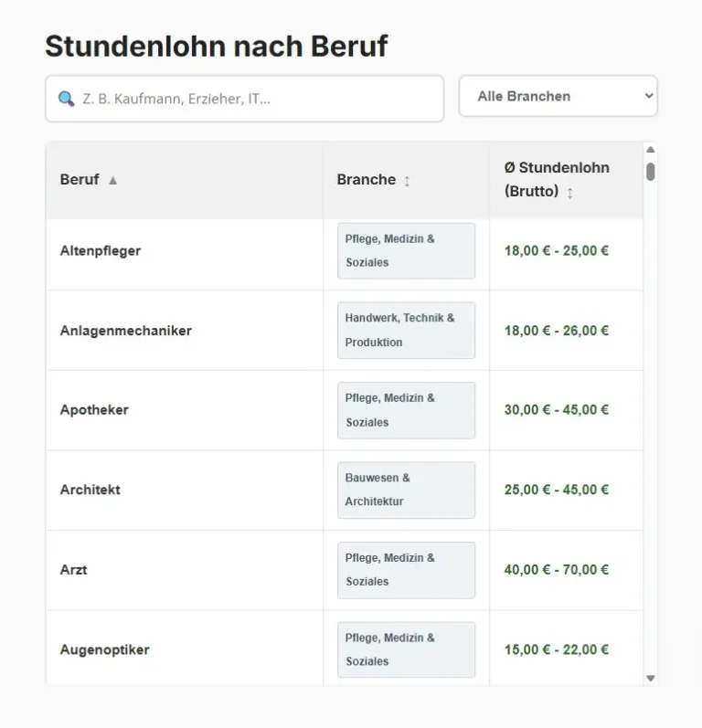The width and height of the screenshot is (702, 728).
Task: Click the Branche column sort icon
Action: pyautogui.click(x=407, y=181)
